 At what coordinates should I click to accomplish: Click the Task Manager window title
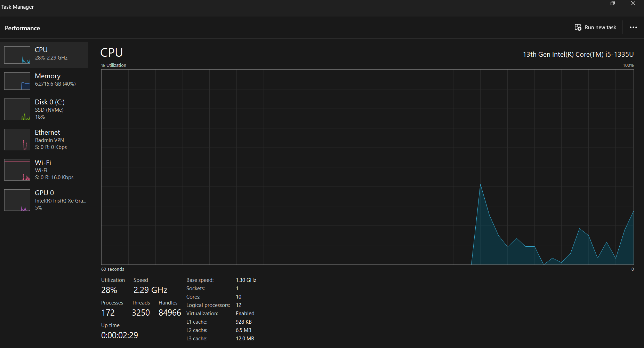[x=17, y=7]
